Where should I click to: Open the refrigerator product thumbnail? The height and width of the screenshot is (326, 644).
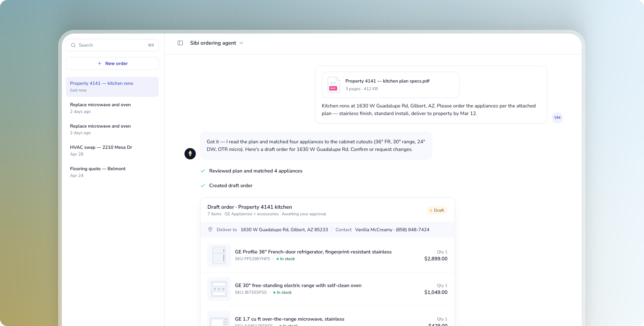[x=219, y=255]
